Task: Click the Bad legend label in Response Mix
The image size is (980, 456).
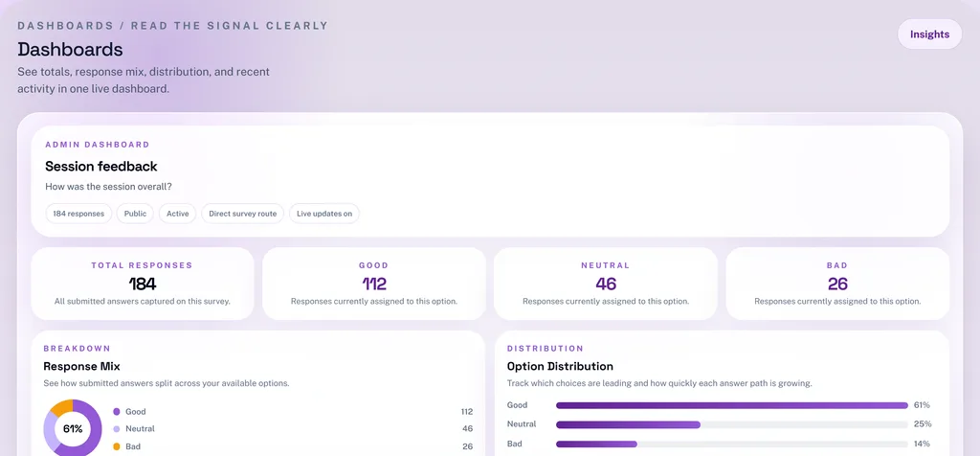Action: tap(133, 446)
